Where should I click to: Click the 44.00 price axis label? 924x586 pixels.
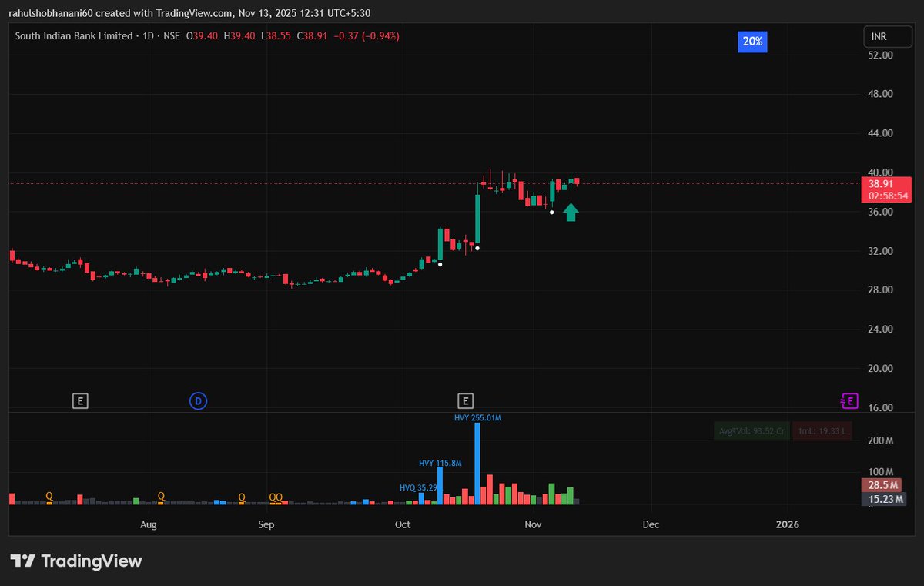click(x=879, y=133)
